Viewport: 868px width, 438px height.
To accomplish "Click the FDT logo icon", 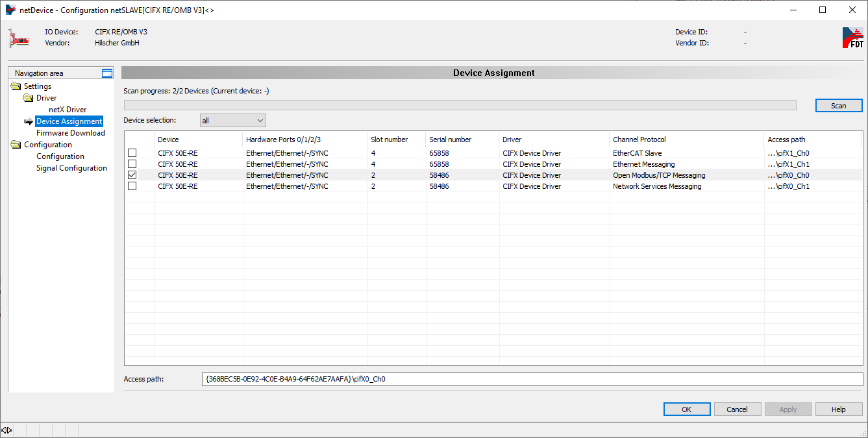I will pos(852,38).
